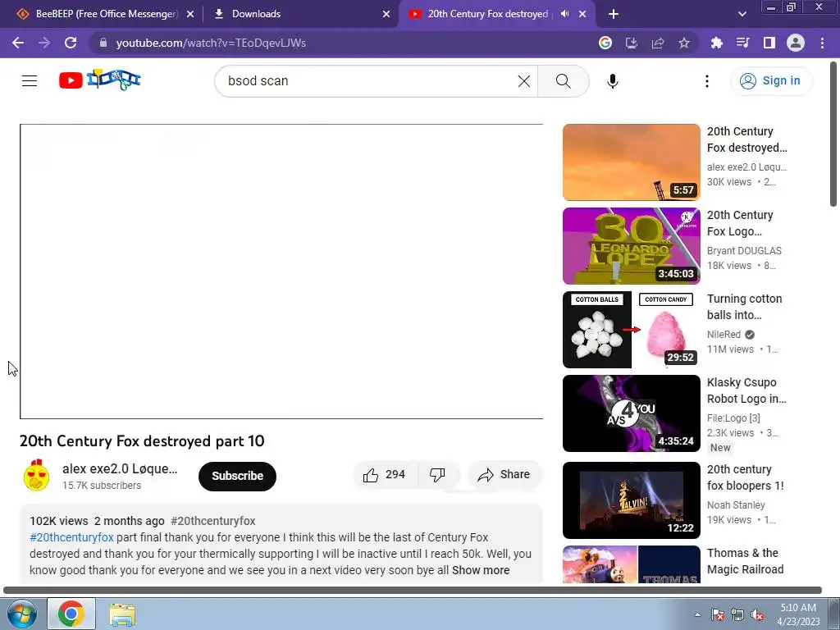Dislike the video with thumbs down
The image size is (840, 630).
[x=438, y=475]
